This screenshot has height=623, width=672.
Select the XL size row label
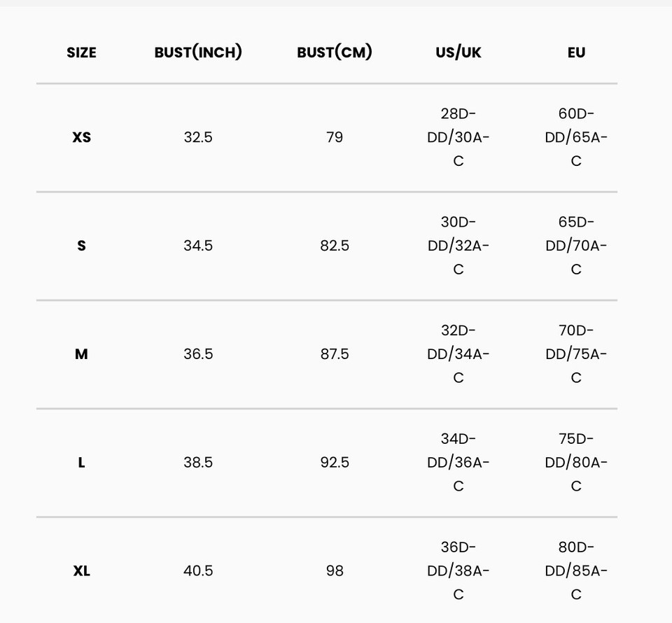coord(81,570)
